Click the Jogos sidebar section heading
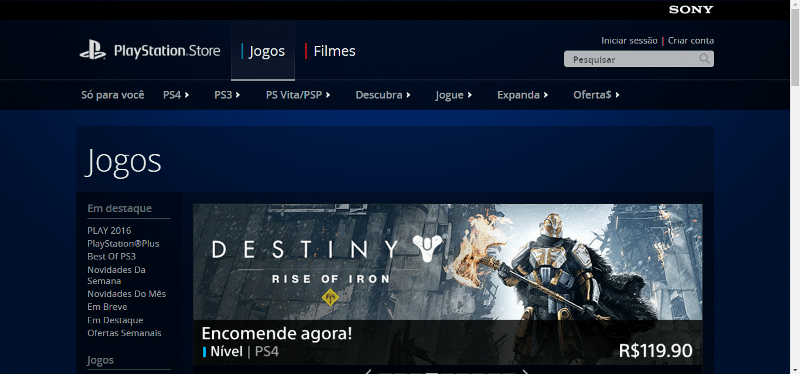Screen dimensions: 800x374 point(101,360)
